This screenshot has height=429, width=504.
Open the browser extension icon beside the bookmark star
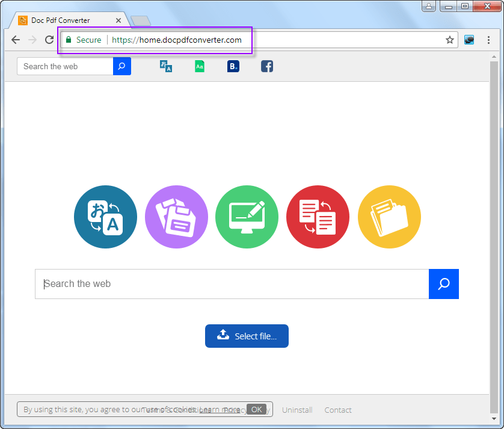[469, 40]
